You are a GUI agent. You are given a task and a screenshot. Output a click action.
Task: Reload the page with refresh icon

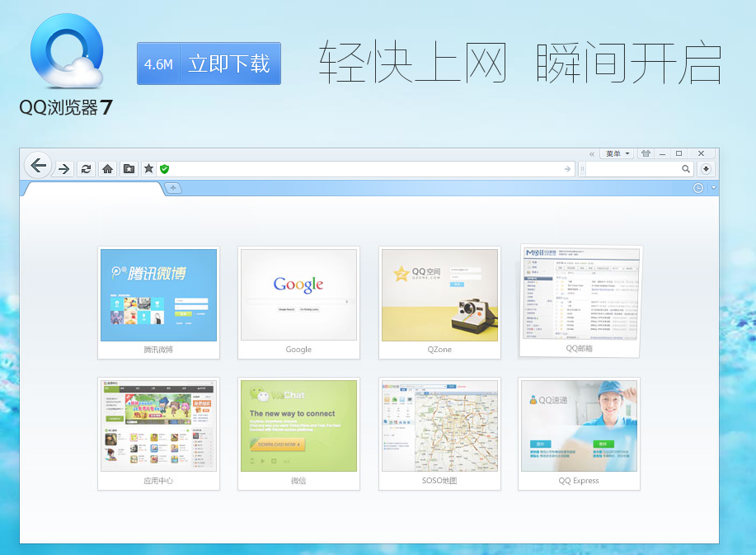[86, 169]
